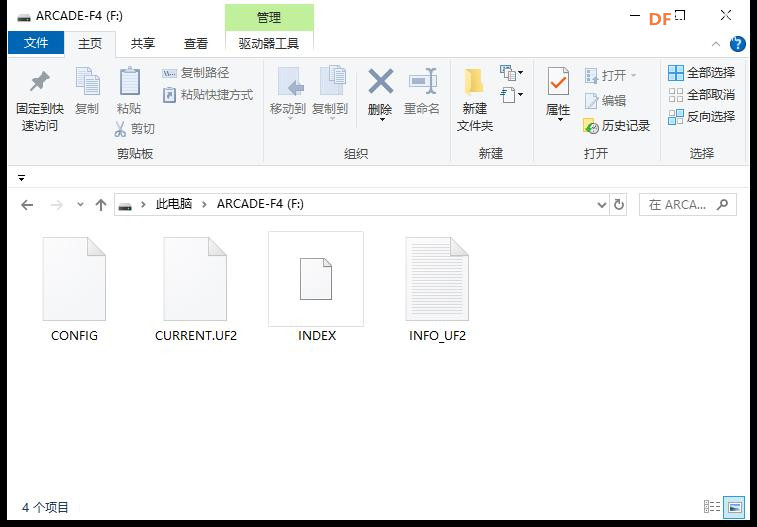Open the History (历史记录) command
Screen dimensions: 757x527
click(617, 126)
